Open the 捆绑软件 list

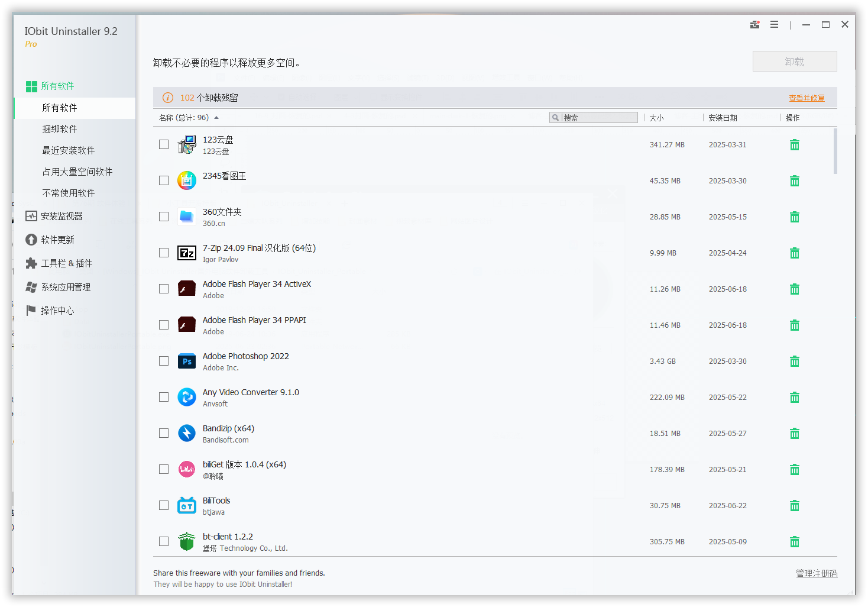coord(60,129)
